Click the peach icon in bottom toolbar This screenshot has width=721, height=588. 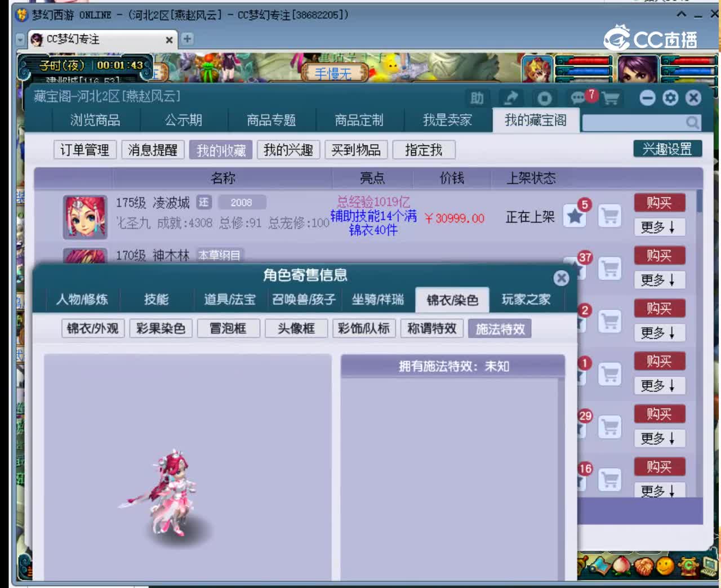621,565
